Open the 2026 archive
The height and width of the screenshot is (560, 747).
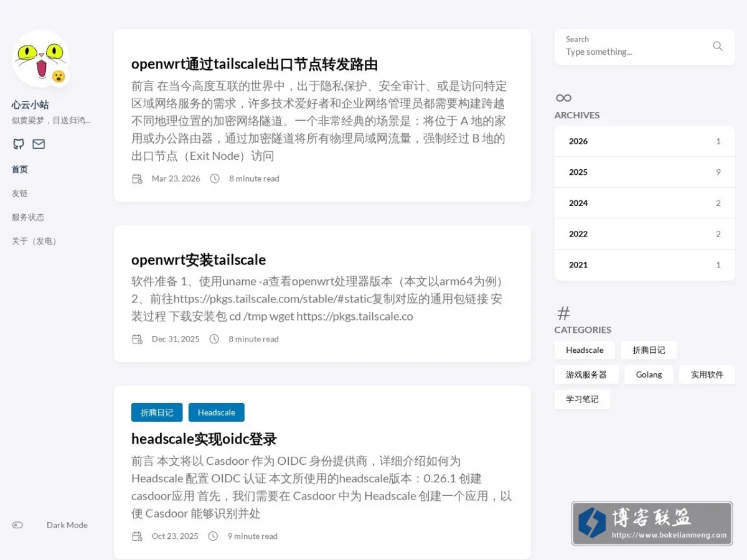point(645,141)
